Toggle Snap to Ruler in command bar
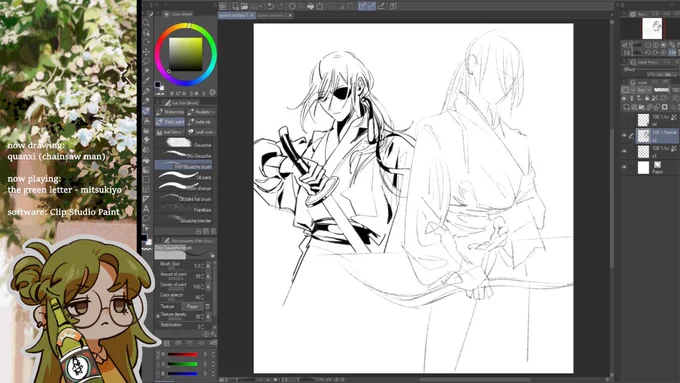This screenshot has width=680, height=383. click(x=362, y=6)
